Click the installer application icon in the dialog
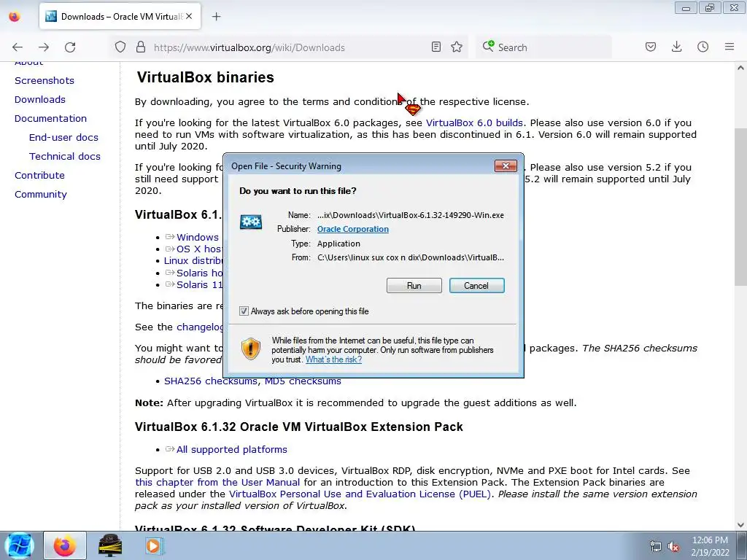 pos(251,222)
